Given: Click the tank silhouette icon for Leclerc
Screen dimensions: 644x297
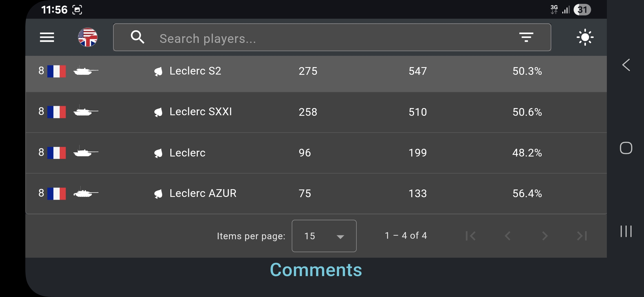Looking at the screenshot, I should pyautogui.click(x=86, y=152).
